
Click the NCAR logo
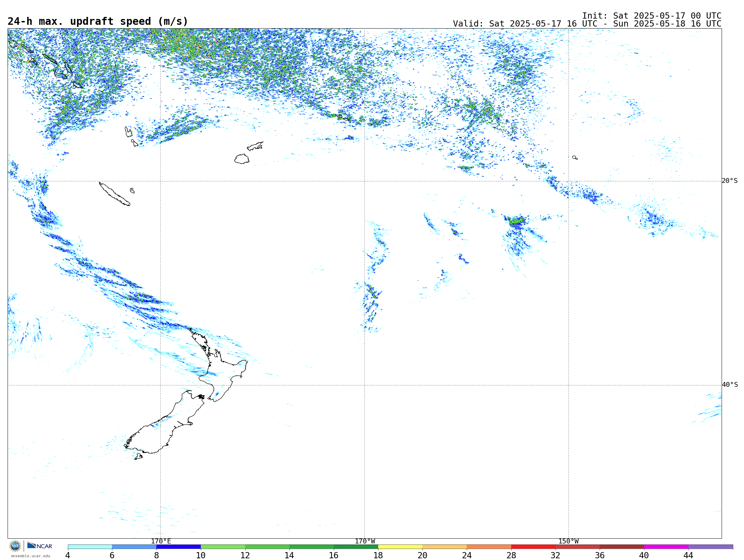(40, 546)
